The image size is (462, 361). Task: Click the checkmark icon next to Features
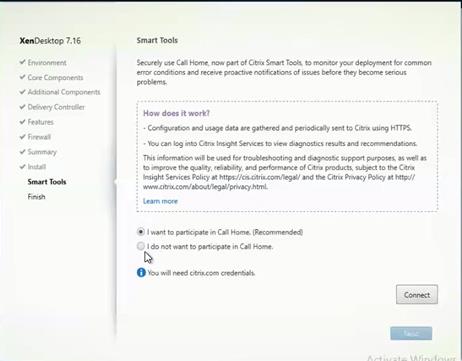click(22, 122)
